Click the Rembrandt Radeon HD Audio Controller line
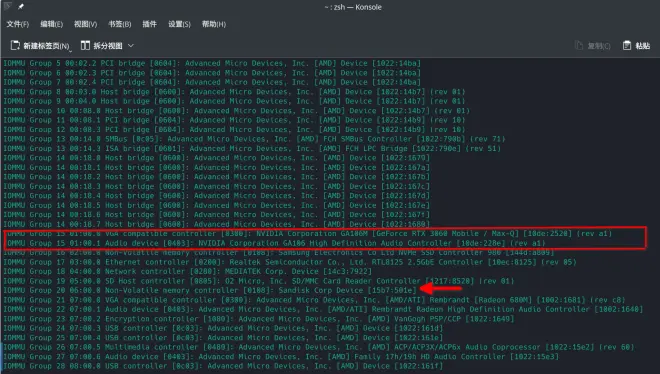 tap(323, 309)
